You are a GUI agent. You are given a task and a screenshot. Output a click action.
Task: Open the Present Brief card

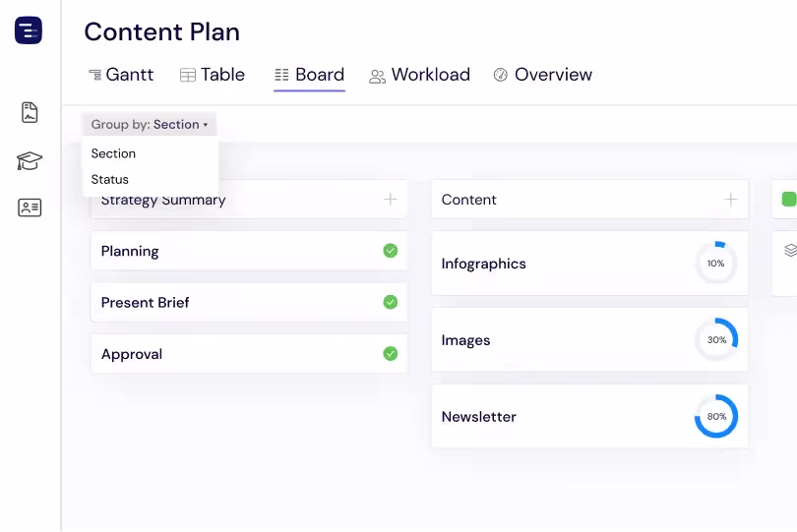point(249,302)
